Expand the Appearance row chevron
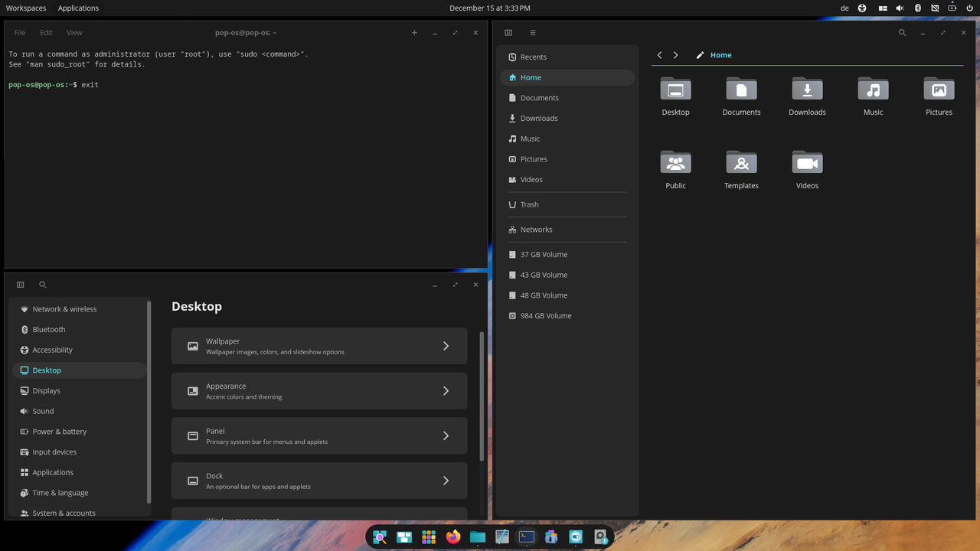The height and width of the screenshot is (551, 980). click(446, 391)
